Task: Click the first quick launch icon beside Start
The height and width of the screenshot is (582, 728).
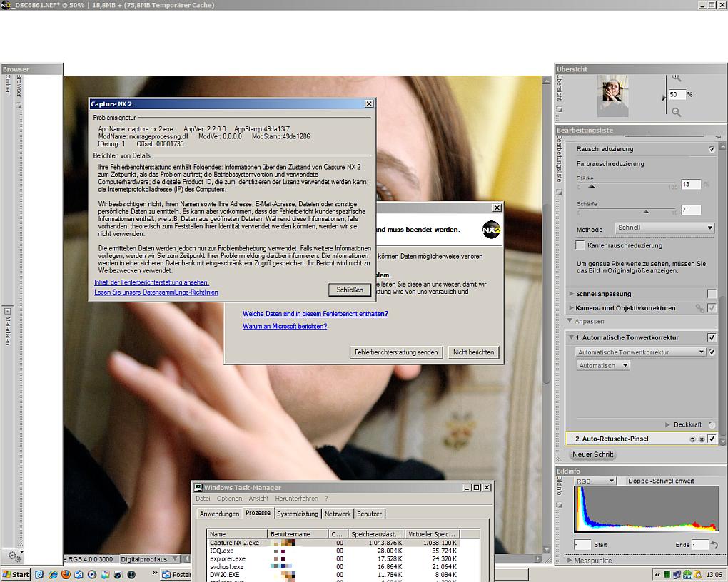Action: coord(39,575)
